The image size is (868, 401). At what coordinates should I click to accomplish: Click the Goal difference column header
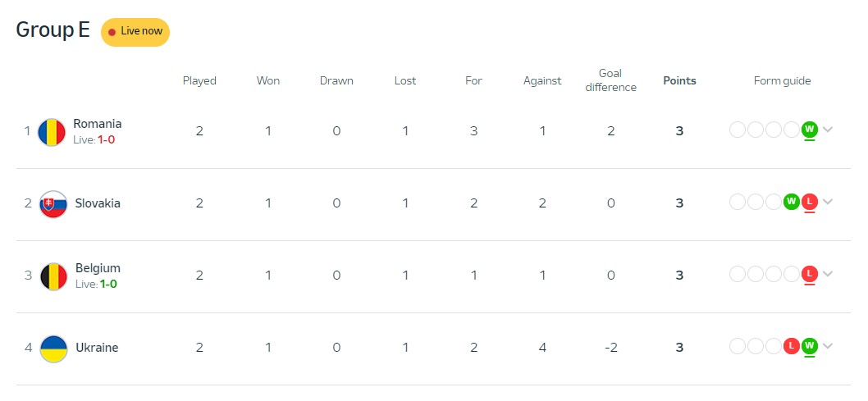[x=610, y=80]
